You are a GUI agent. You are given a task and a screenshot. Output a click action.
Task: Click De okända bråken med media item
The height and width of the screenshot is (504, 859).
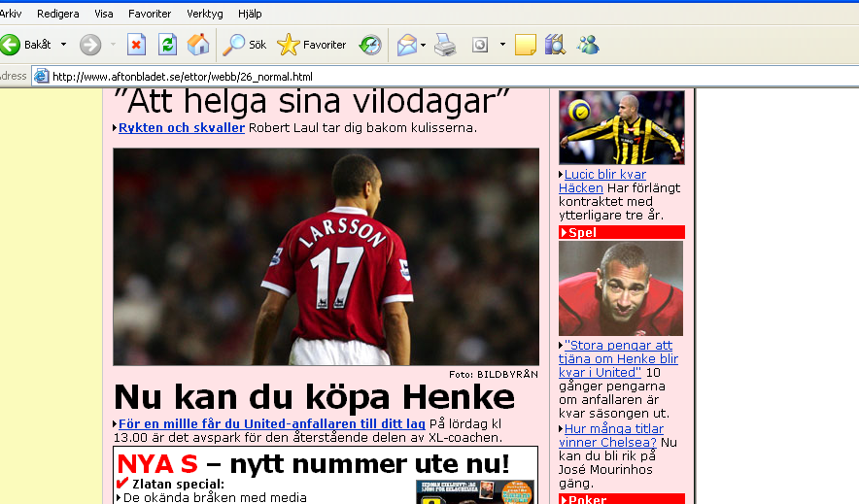click(x=215, y=497)
